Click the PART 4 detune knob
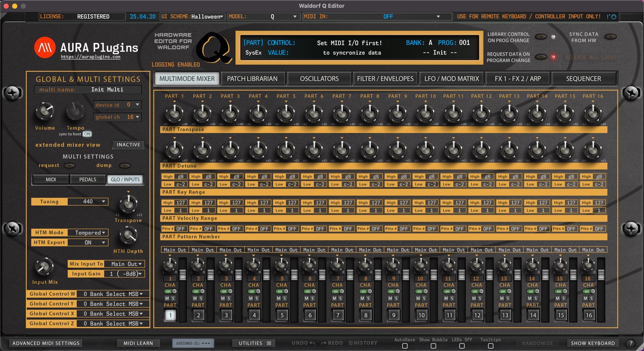The image size is (644, 351). pos(258,150)
